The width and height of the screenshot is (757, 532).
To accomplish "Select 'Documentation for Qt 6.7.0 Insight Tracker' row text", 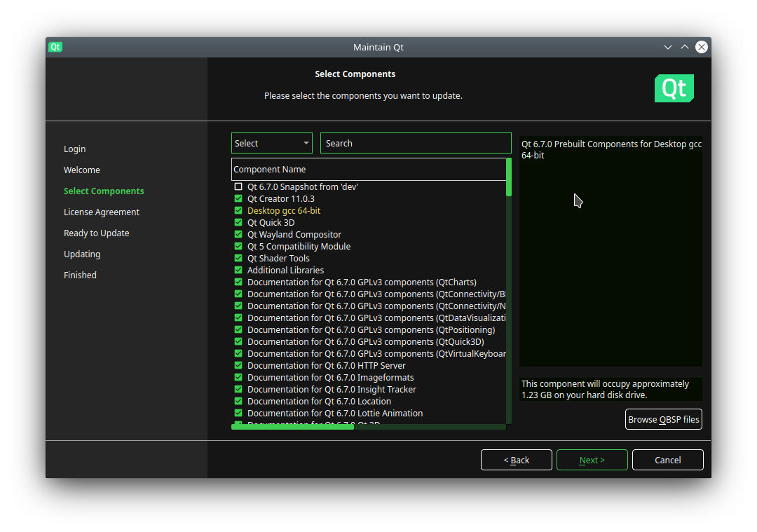I will [332, 389].
